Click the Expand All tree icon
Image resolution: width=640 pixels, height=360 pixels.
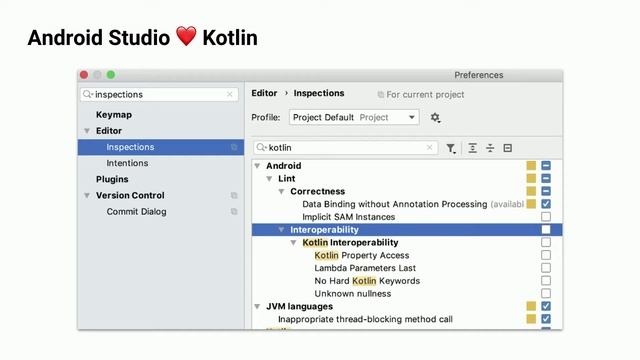(x=472, y=148)
